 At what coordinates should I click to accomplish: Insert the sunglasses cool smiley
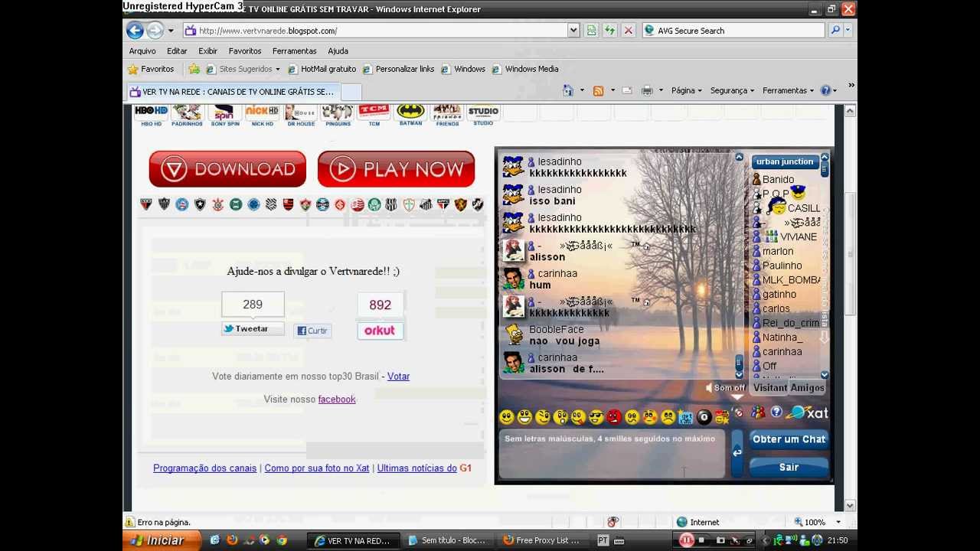pyautogui.click(x=596, y=416)
